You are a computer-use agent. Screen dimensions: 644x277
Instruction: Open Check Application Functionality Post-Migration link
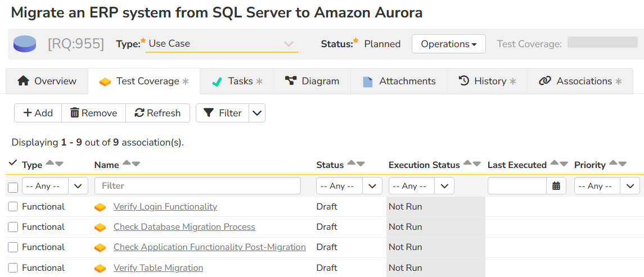point(209,247)
